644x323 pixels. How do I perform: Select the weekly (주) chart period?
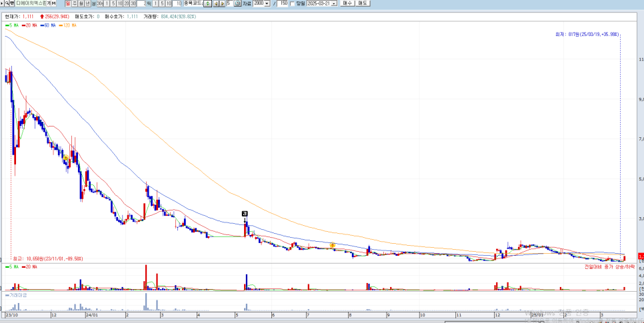click(75, 3)
